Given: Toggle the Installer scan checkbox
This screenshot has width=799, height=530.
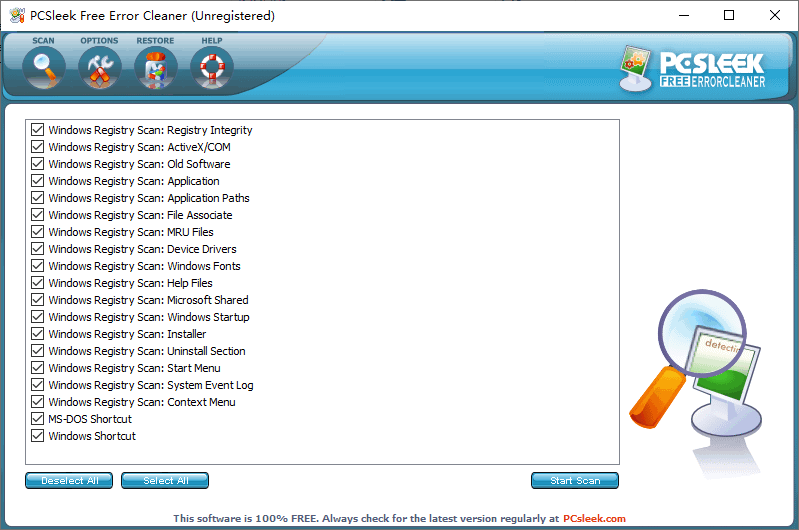Looking at the screenshot, I should pos(37,333).
